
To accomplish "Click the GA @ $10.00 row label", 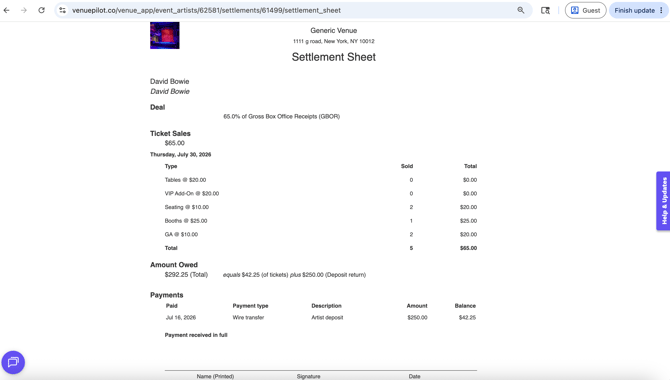I will [x=181, y=235].
